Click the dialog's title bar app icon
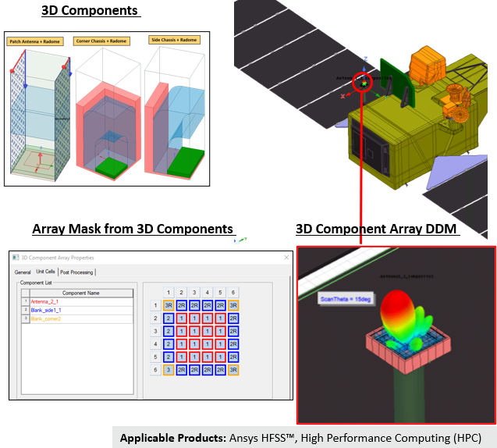Viewport: 497px width, 448px height. click(x=16, y=258)
